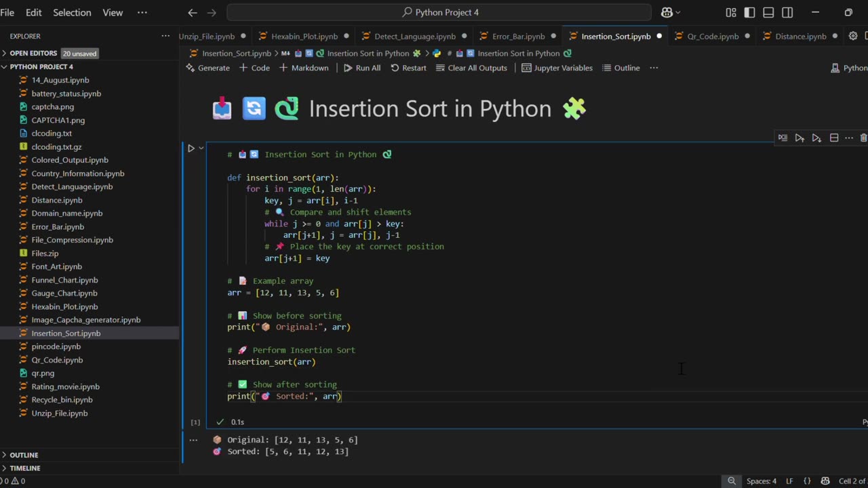Open cell toolbar more actions ellipsis

(x=849, y=138)
